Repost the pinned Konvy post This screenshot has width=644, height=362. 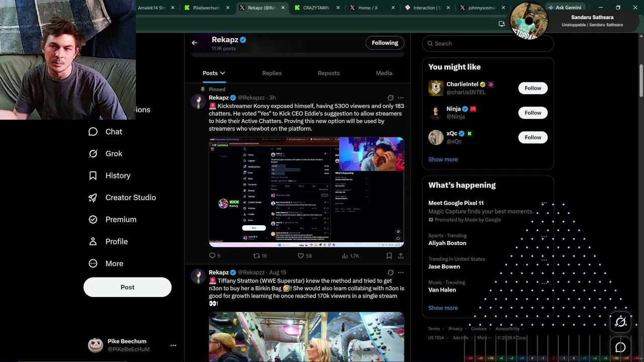coord(260,256)
